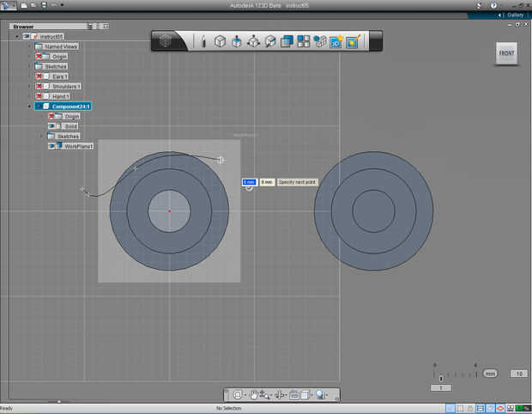Open the Primitives box tool
Screen dimensions: 532x414
click(x=220, y=41)
